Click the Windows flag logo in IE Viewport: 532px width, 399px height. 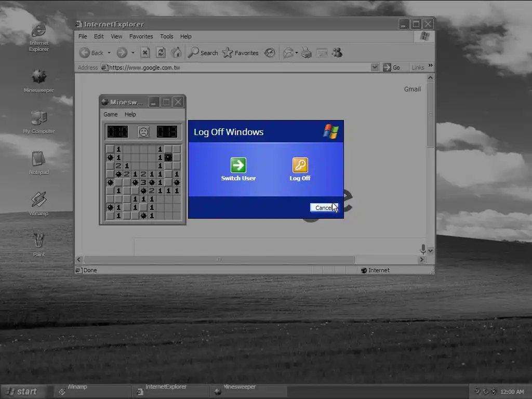[x=424, y=36]
